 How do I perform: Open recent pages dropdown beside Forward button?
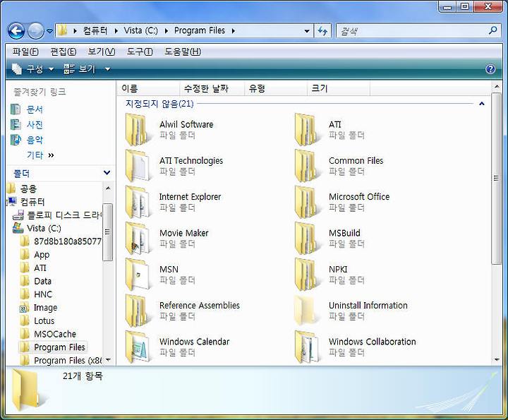49,31
